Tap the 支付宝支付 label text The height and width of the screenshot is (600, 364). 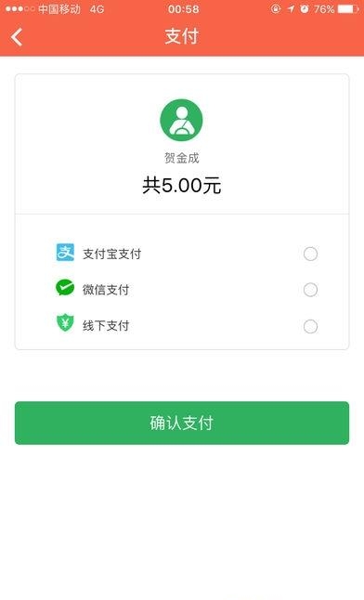click(112, 254)
